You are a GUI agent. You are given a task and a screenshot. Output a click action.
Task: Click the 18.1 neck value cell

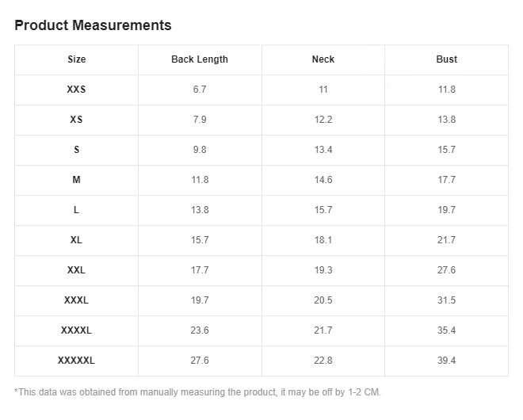tap(323, 240)
